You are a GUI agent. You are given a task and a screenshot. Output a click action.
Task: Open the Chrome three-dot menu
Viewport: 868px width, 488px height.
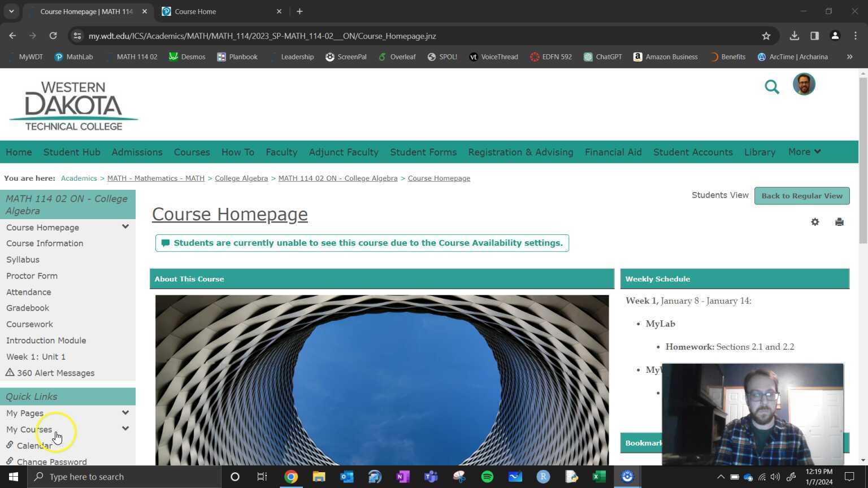point(855,36)
